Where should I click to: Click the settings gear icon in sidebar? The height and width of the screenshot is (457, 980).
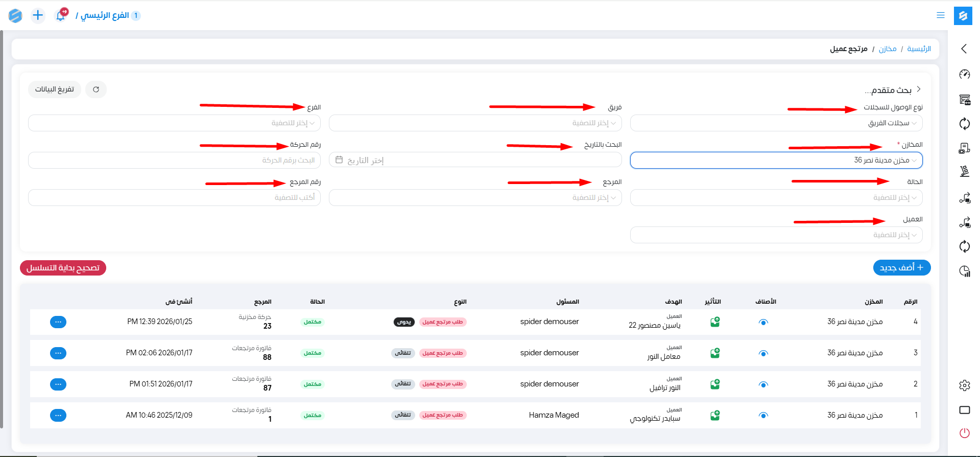pyautogui.click(x=964, y=385)
